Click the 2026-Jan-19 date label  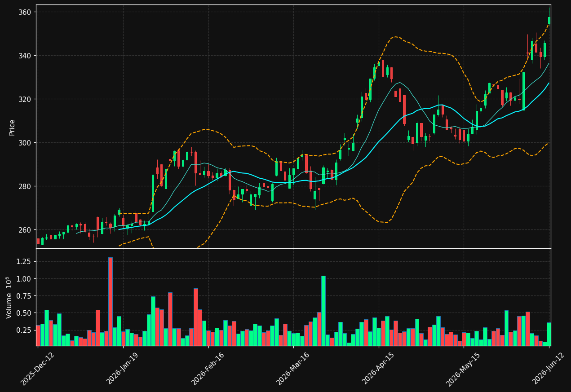pyautogui.click(x=123, y=368)
